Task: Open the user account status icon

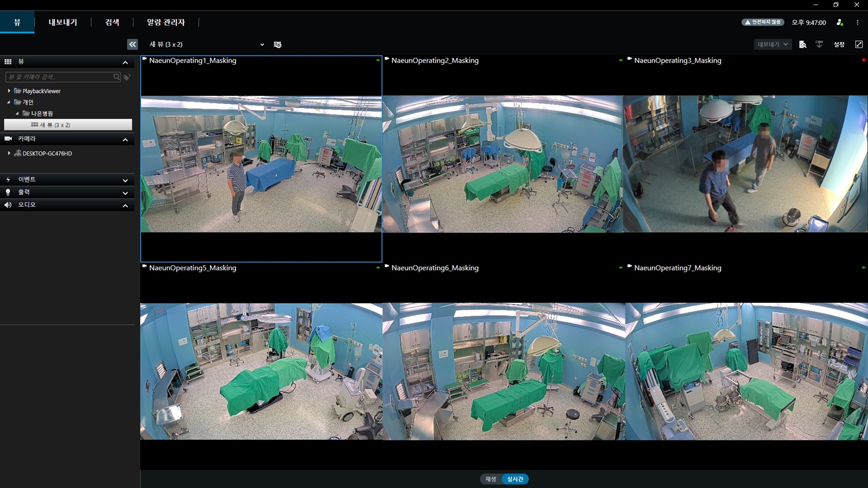Action: click(x=840, y=23)
